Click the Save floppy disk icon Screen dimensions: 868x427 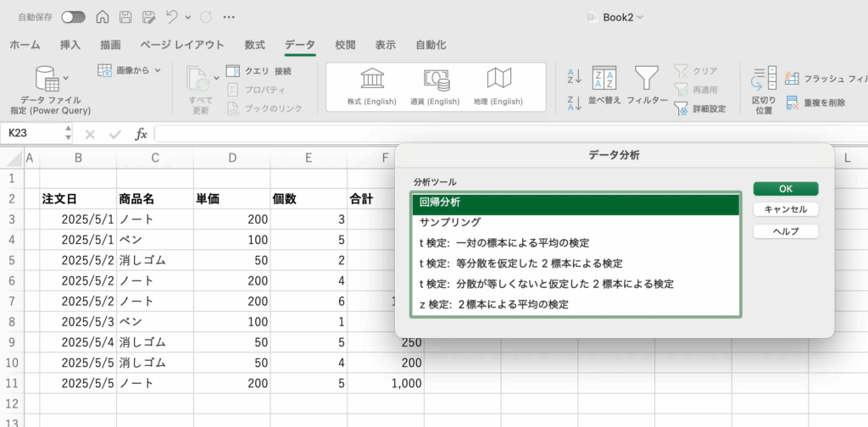point(125,17)
